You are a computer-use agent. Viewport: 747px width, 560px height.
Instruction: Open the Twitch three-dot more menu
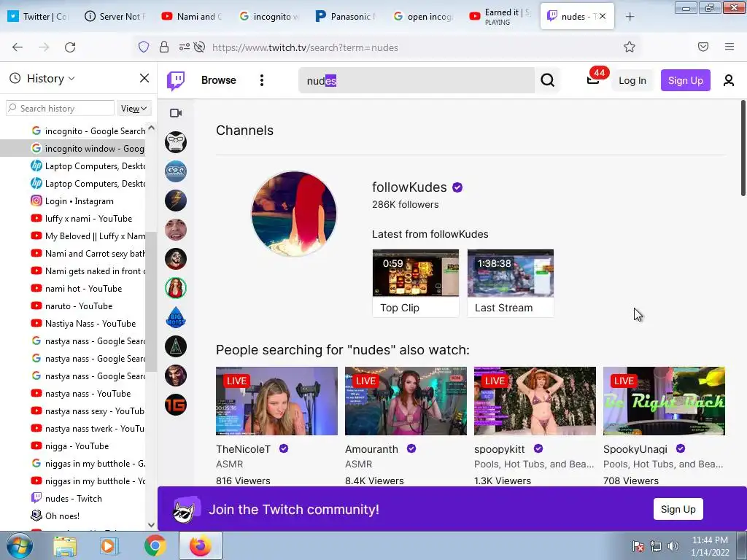(262, 80)
